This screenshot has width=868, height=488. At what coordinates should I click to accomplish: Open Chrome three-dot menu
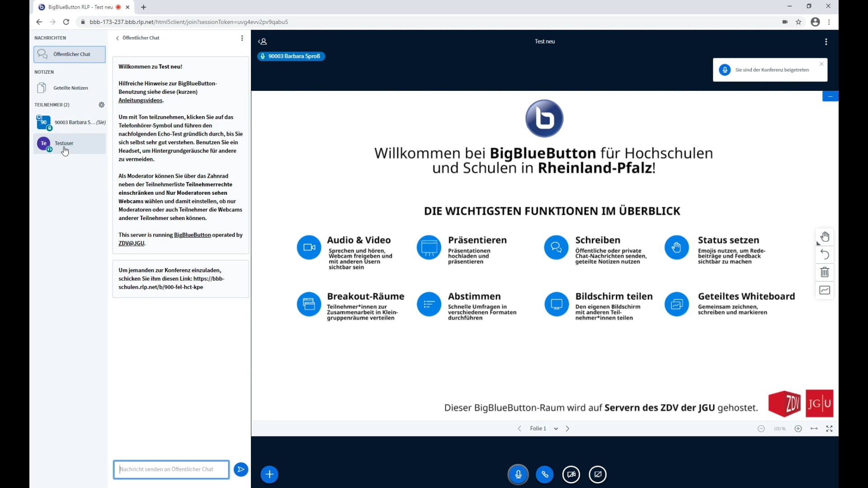tap(829, 22)
